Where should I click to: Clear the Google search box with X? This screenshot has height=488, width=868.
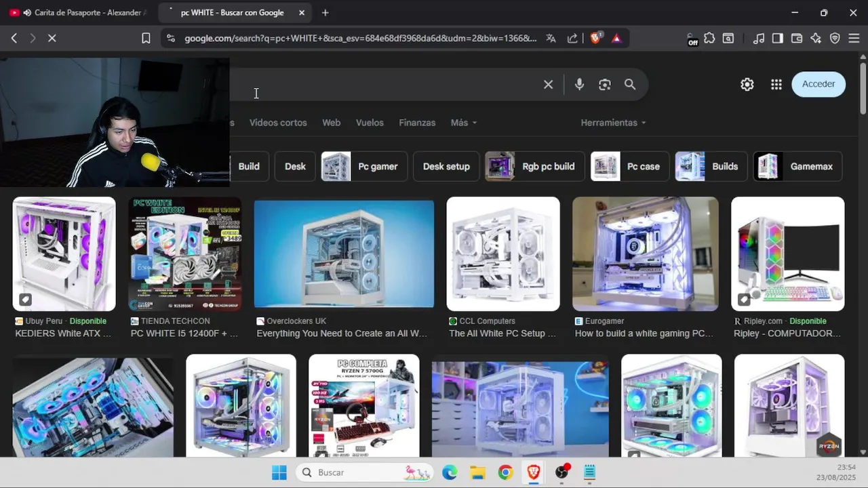point(548,85)
